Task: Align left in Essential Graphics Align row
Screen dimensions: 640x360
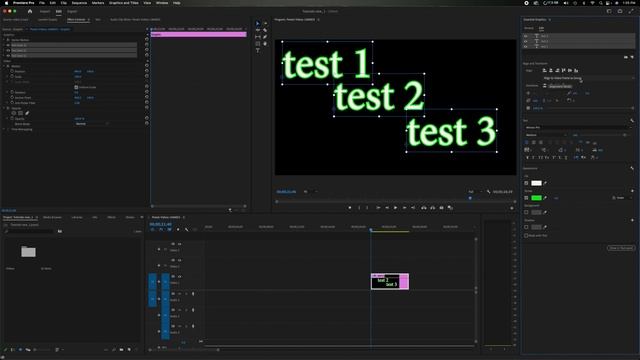Action: click(x=544, y=70)
